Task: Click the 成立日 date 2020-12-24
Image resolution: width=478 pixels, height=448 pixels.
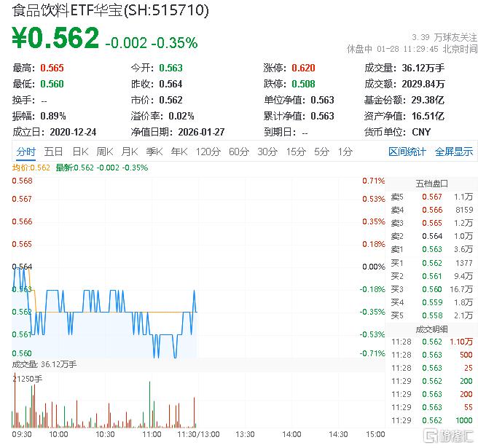Action: point(73,132)
